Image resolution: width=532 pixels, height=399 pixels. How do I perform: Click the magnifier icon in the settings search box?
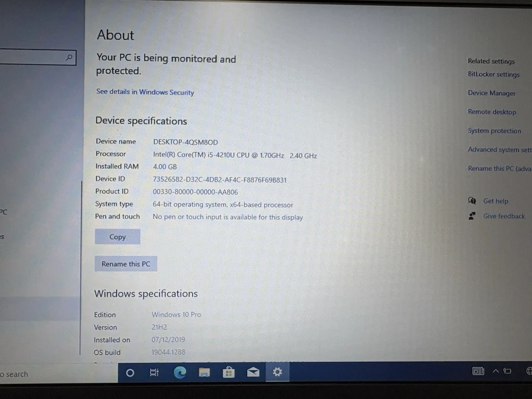[69, 57]
